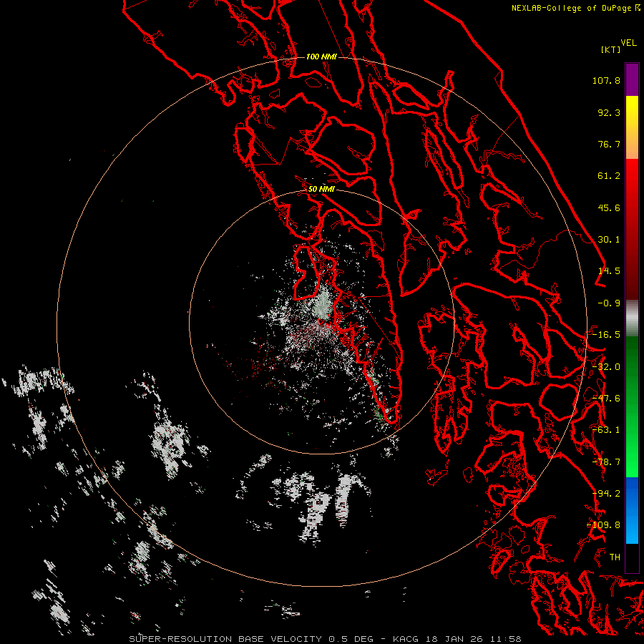Image resolution: width=644 pixels, height=644 pixels.
Task: Click the [KT] units label
Action: tap(611, 49)
